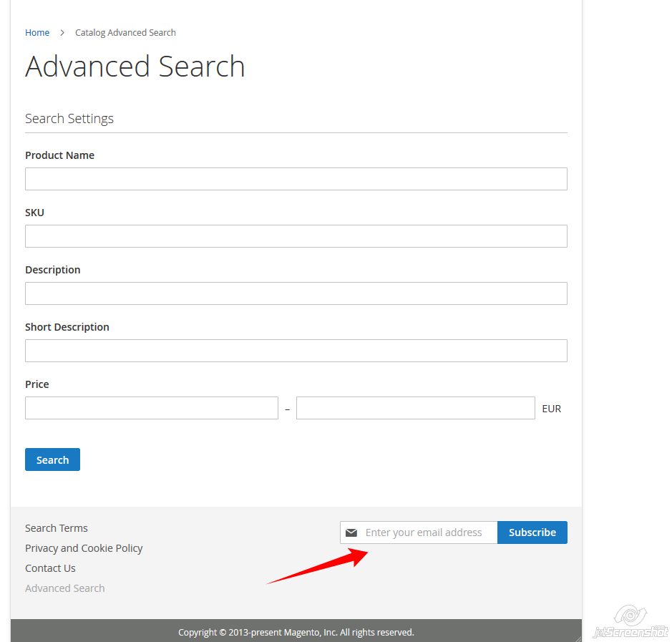Open Privacy and Cookie Policy link

click(x=84, y=548)
